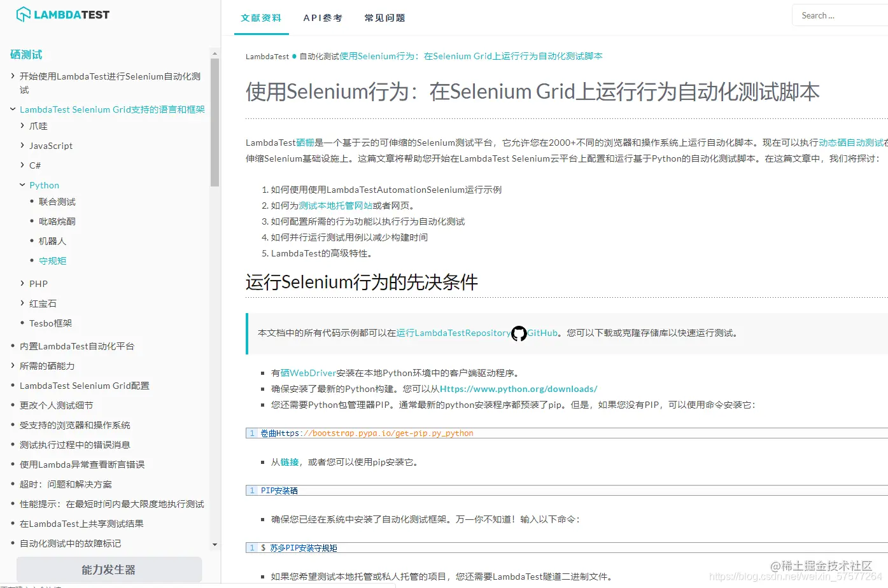Collapse the Python sidebar section
Image resolution: width=888 pixels, height=588 pixels.
[43, 185]
